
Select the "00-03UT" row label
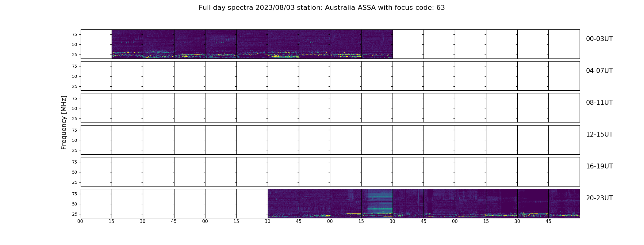(x=599, y=39)
